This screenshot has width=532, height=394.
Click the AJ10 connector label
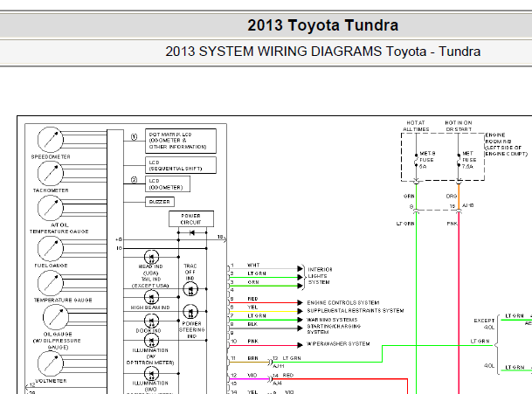(468, 205)
